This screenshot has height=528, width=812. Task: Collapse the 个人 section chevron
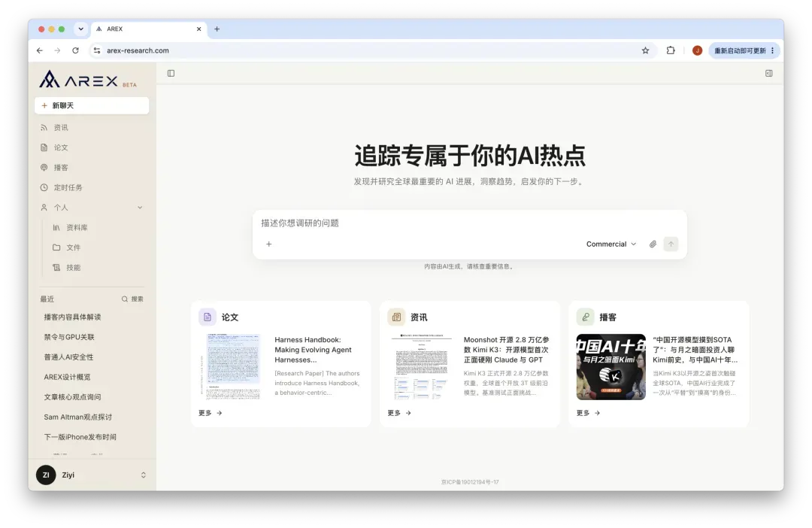140,208
